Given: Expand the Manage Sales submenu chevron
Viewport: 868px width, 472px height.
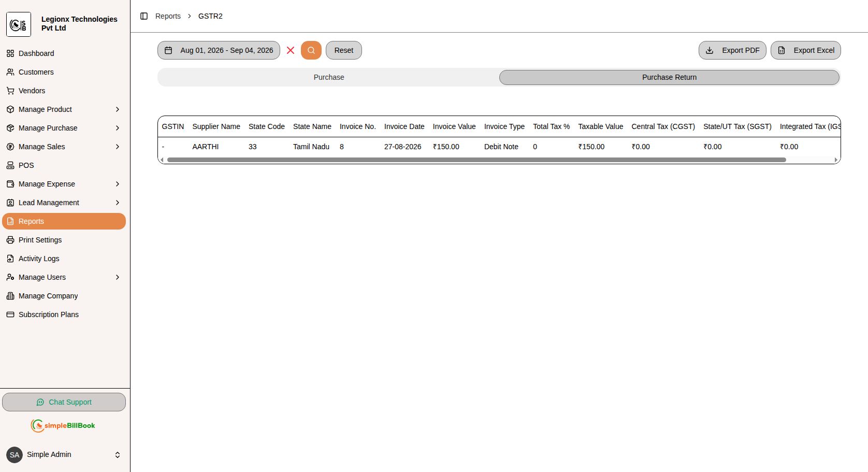Looking at the screenshot, I should (118, 147).
